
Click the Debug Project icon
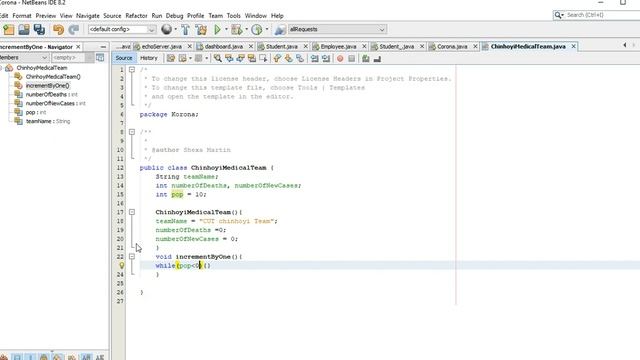click(236, 29)
